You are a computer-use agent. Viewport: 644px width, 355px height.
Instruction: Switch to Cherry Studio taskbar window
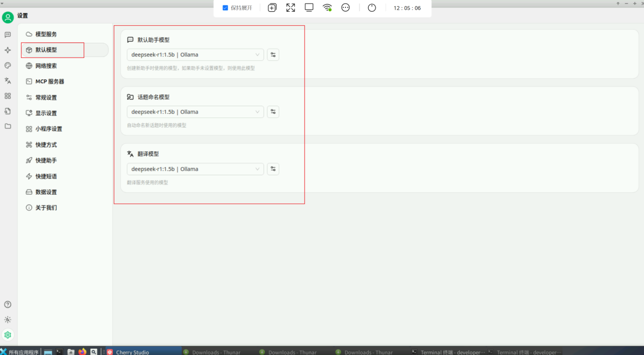[x=143, y=352]
